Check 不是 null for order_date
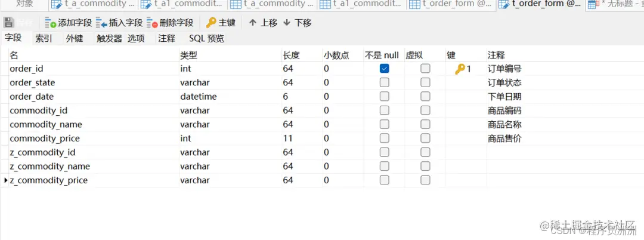644x240 pixels. tap(385, 97)
